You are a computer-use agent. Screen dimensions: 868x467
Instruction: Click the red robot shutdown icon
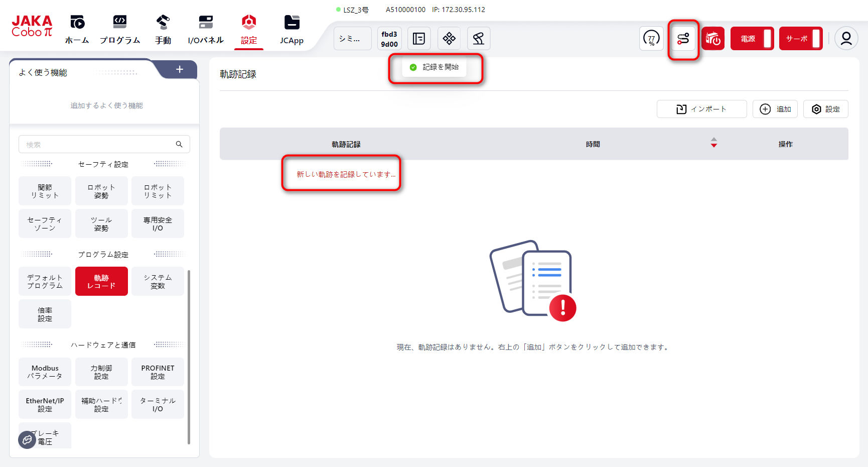pos(712,39)
